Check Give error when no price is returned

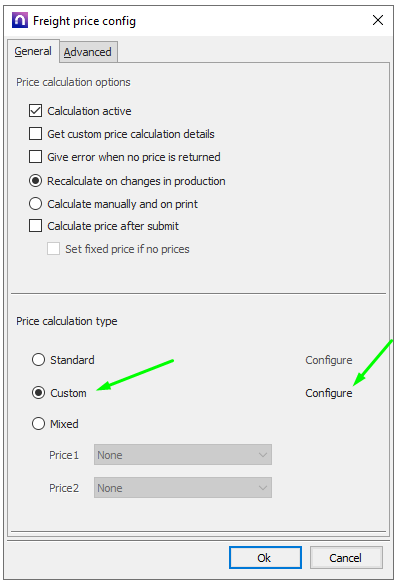coord(35,157)
